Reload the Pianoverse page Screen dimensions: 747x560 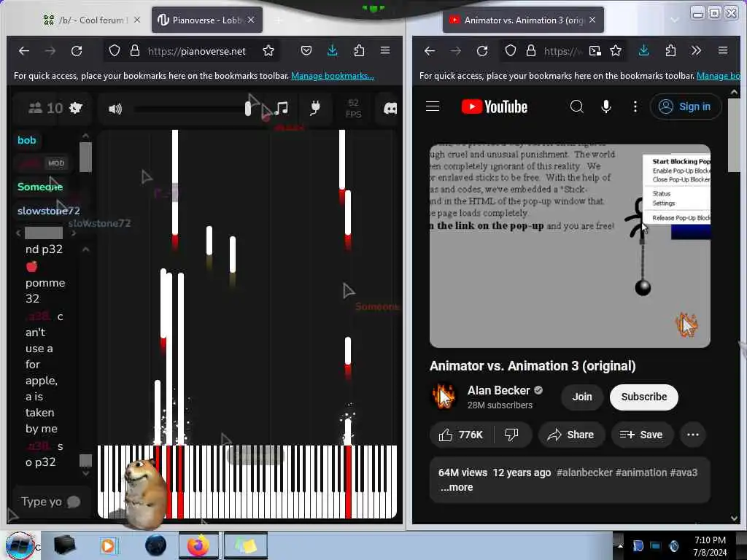(77, 50)
